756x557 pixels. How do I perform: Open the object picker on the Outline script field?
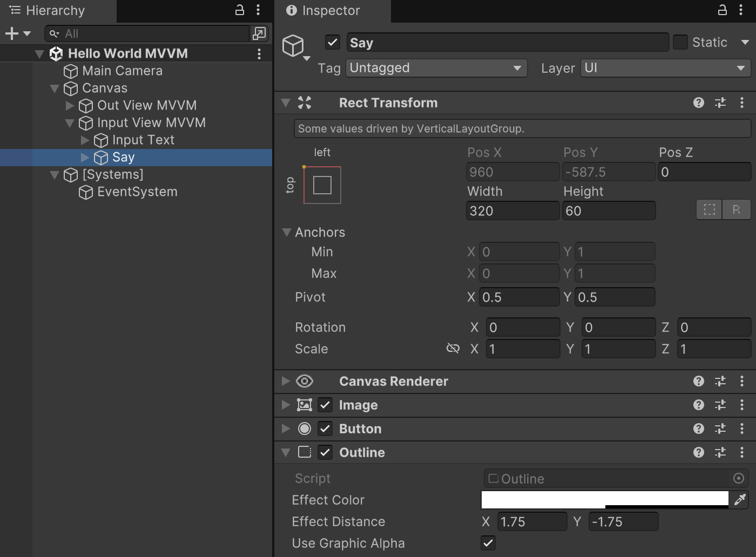(739, 478)
